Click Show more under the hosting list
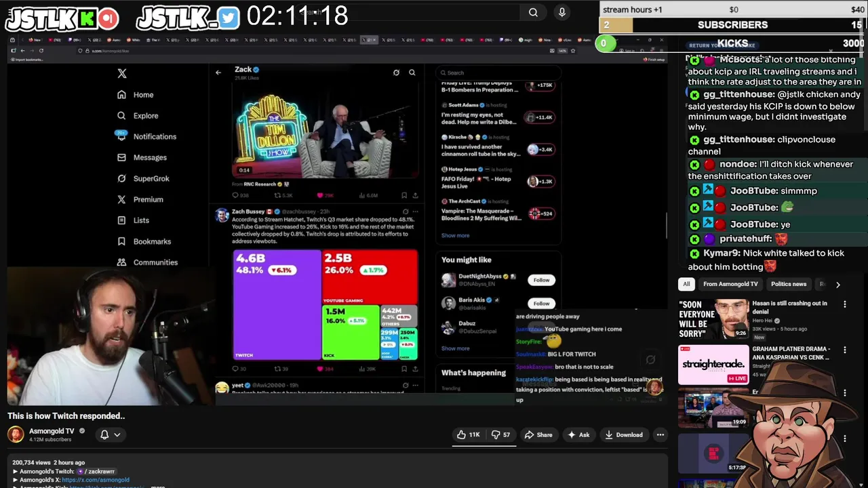 tap(455, 236)
